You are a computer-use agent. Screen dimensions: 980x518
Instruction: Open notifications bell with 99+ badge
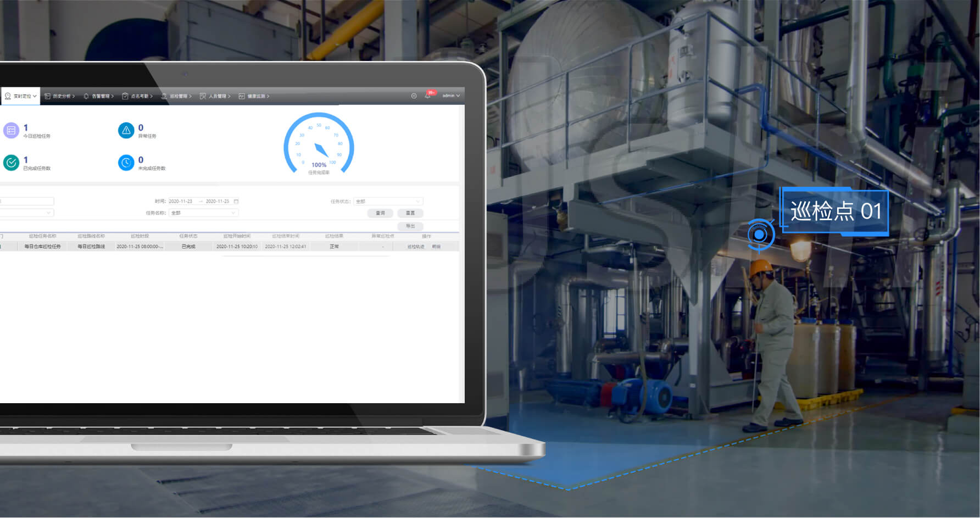tap(428, 96)
